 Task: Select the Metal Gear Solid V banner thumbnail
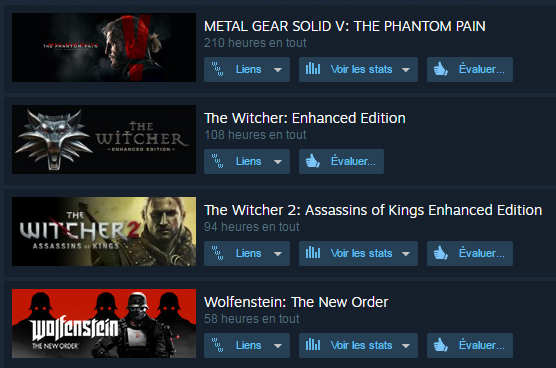tap(104, 48)
